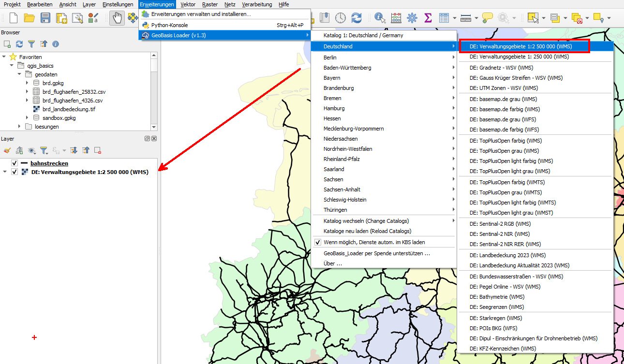Enable Browser properties info icon

pos(56,44)
